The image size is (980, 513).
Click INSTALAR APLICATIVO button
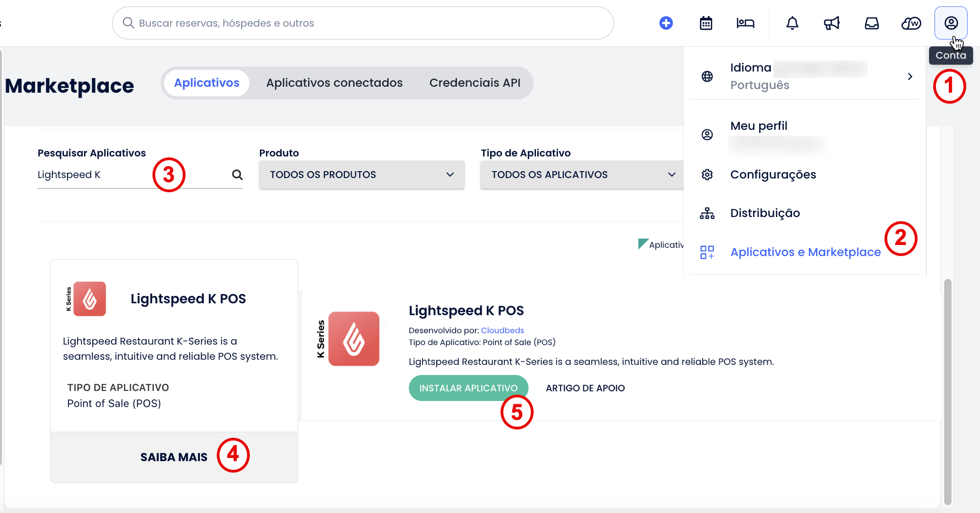click(x=468, y=388)
